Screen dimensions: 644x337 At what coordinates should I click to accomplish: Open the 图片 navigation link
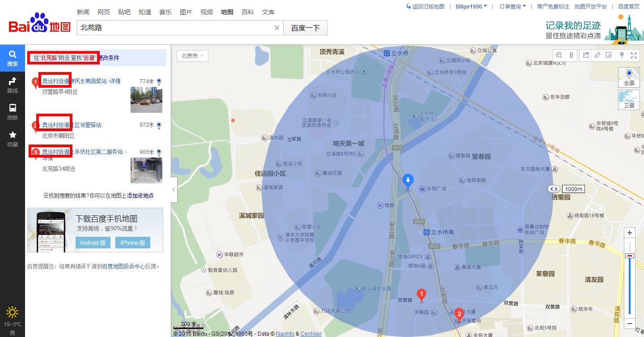coord(186,12)
